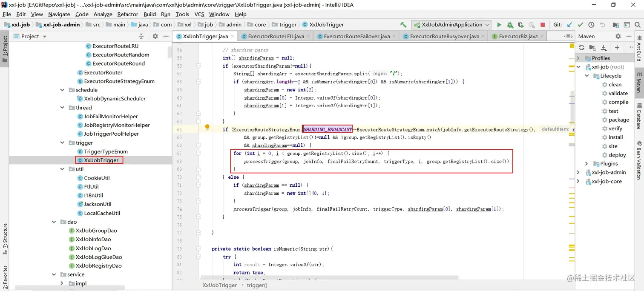644x291 pixels.
Task: Show Git history clock icon
Action: (591, 25)
